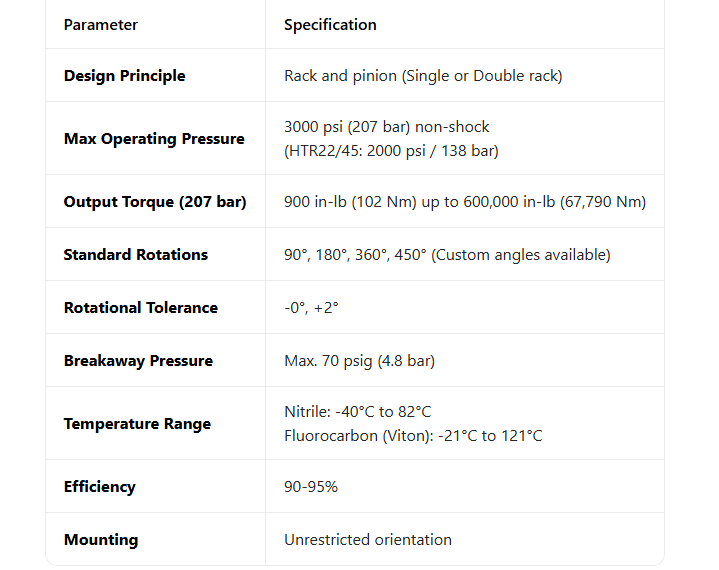
Task: Select the Rotational Tolerance label
Action: point(140,308)
